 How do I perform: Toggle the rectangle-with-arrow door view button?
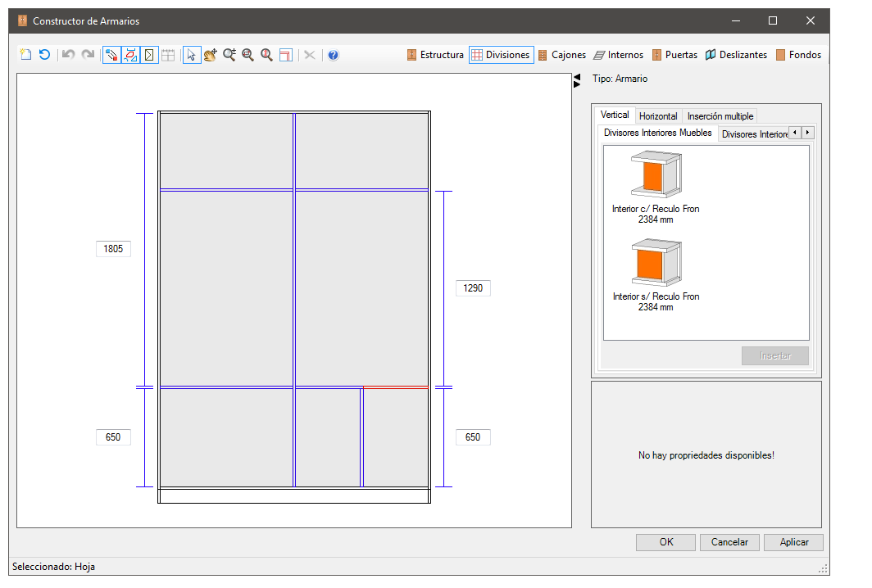point(149,55)
